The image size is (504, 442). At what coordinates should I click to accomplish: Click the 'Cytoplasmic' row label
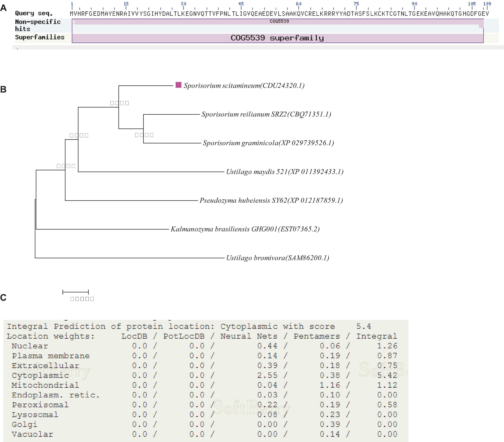point(40,376)
